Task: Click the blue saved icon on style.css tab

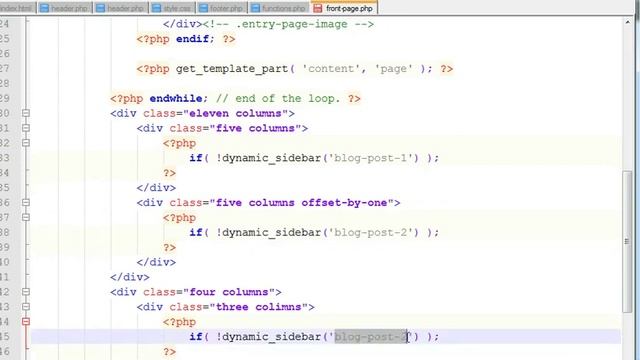Action: (156, 9)
